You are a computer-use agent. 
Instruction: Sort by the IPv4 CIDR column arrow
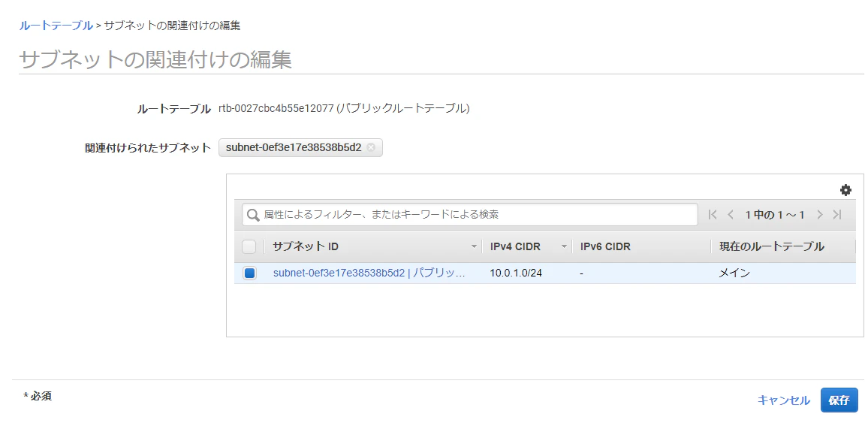(564, 246)
